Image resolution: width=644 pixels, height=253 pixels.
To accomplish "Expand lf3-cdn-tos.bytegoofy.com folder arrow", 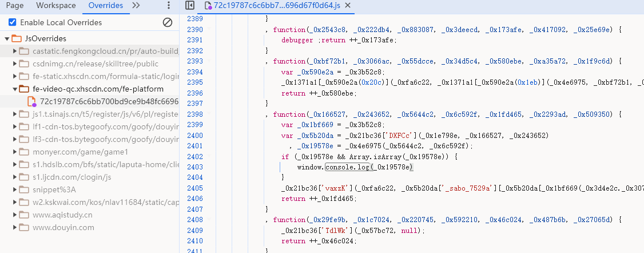I will [x=15, y=139].
